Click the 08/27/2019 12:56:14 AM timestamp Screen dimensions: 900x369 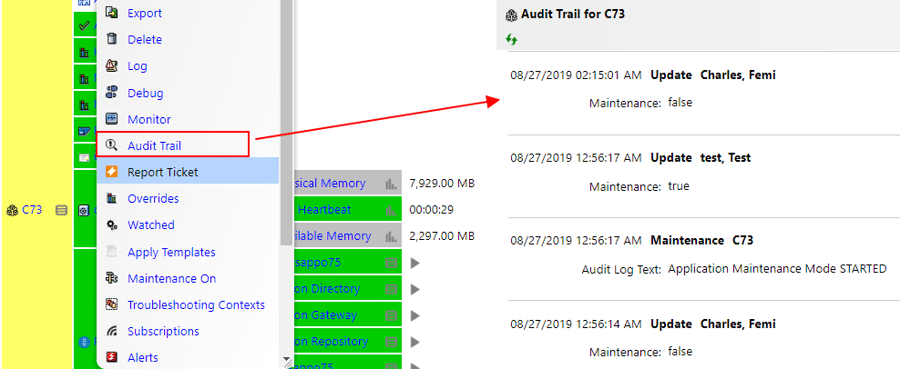point(576,324)
